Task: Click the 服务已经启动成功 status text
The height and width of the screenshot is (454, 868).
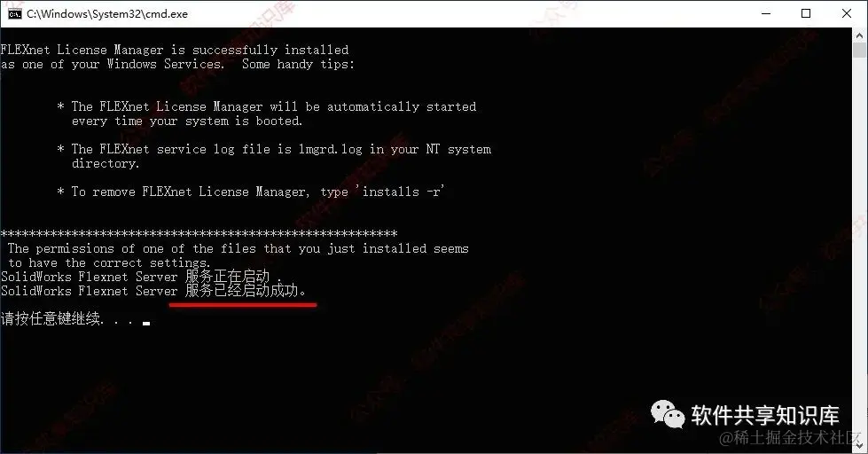Action: click(x=246, y=291)
